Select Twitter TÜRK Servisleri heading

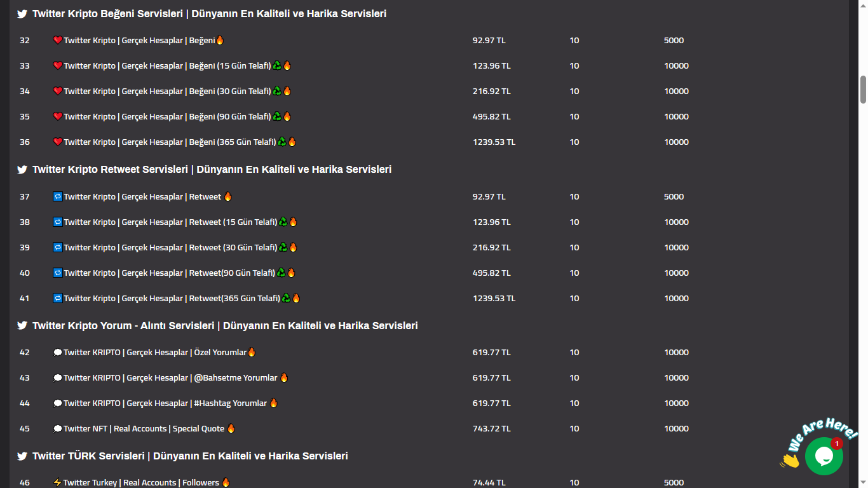point(190,456)
